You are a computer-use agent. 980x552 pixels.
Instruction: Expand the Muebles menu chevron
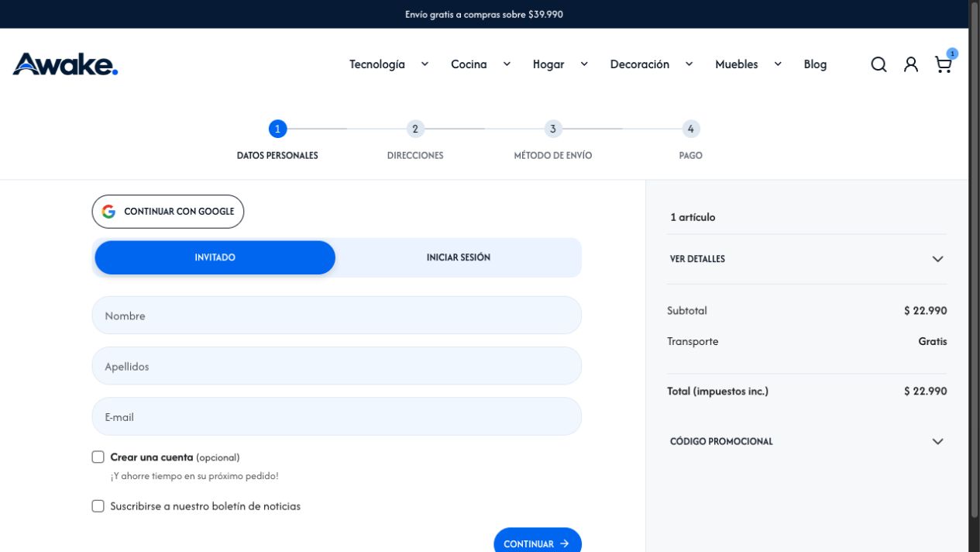[778, 64]
